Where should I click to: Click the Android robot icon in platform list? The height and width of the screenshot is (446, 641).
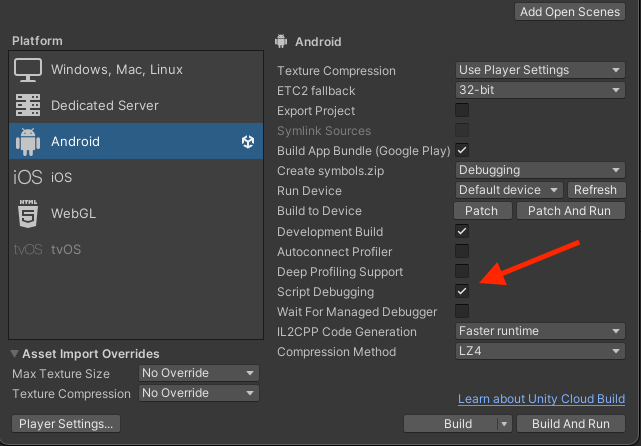(x=28, y=141)
